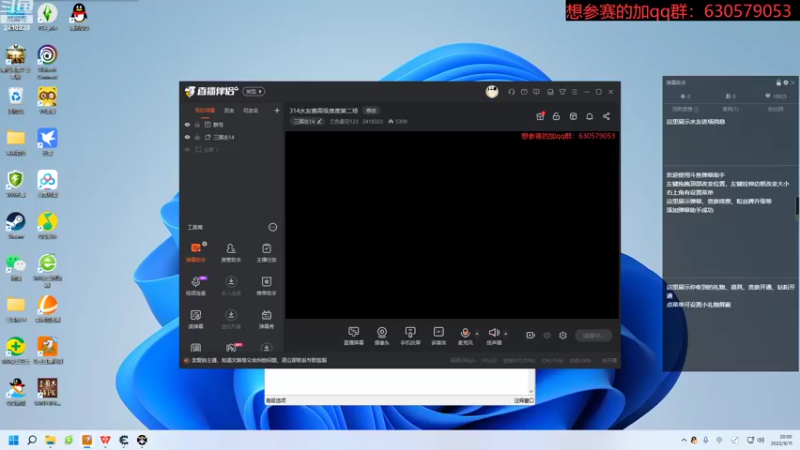Open the 房管助手 tool
The height and width of the screenshot is (450, 800).
[231, 252]
